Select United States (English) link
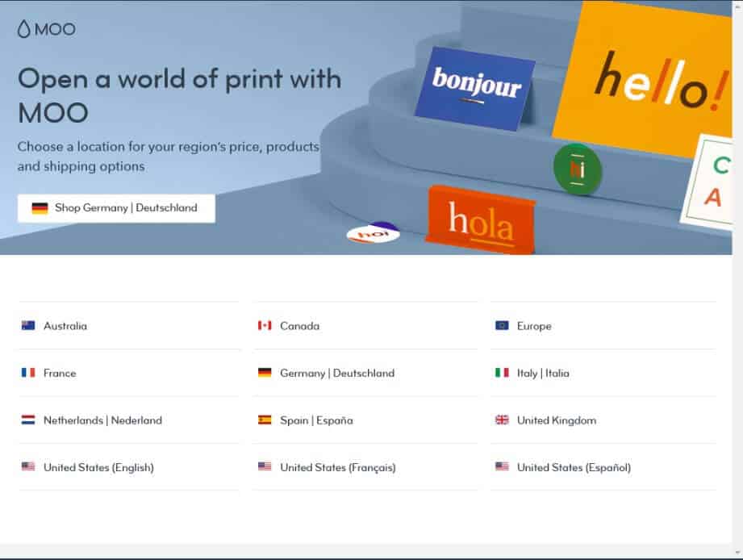 click(98, 468)
